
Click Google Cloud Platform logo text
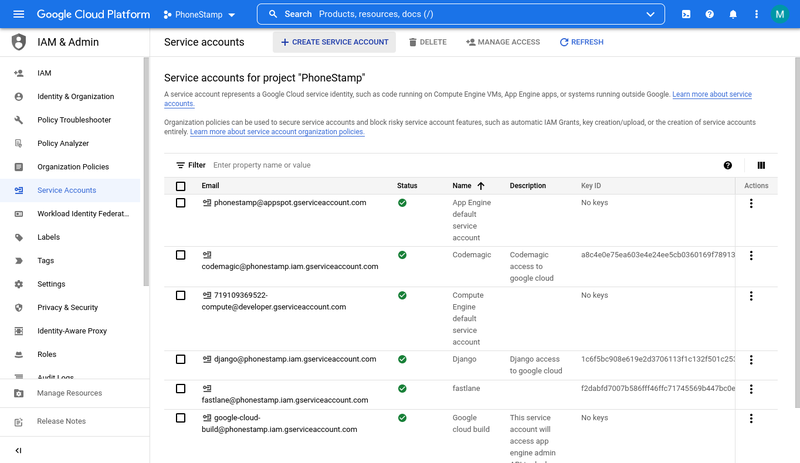(x=93, y=14)
